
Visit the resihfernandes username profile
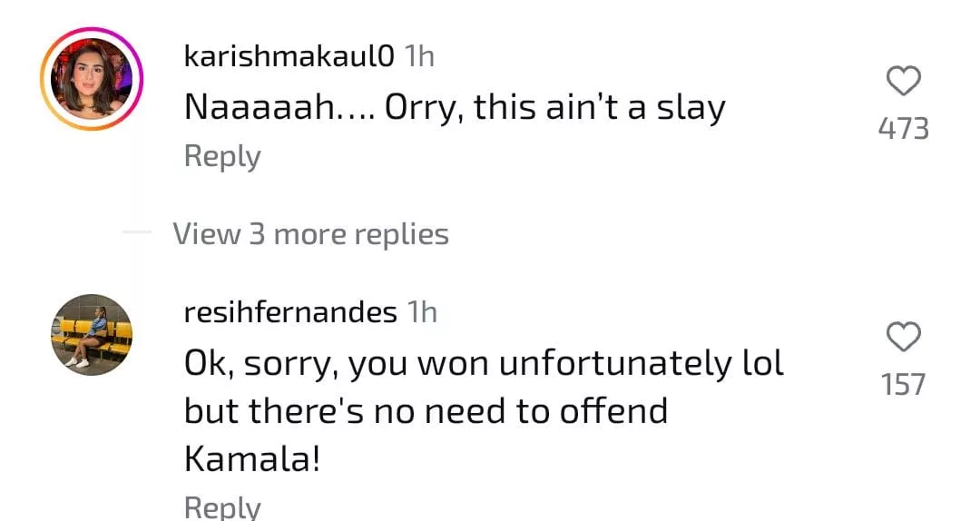point(290,312)
